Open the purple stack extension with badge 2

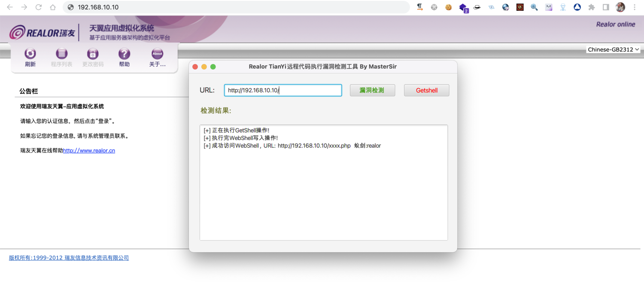tap(463, 7)
